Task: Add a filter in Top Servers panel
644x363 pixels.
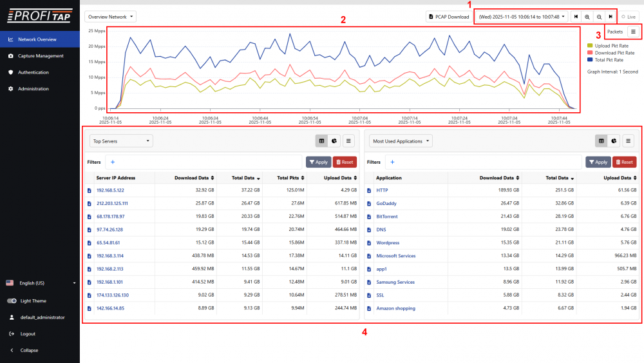Action: coord(113,162)
